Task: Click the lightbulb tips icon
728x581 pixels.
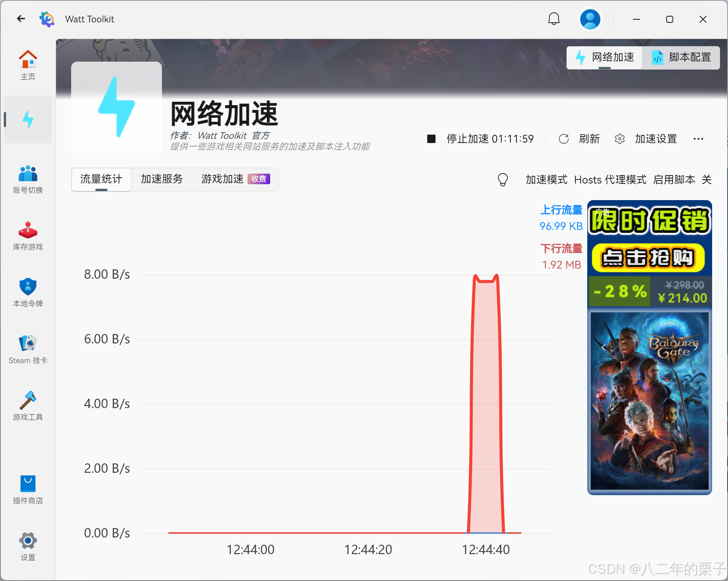Action: 502,180
